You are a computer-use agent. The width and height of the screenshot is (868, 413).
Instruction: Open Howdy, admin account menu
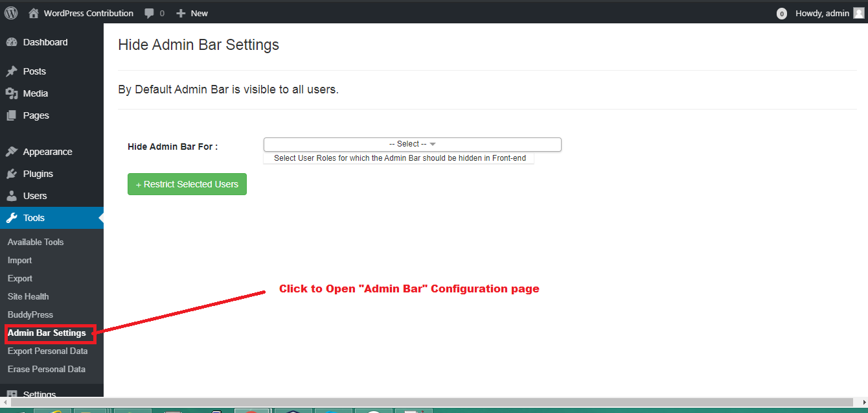click(822, 13)
